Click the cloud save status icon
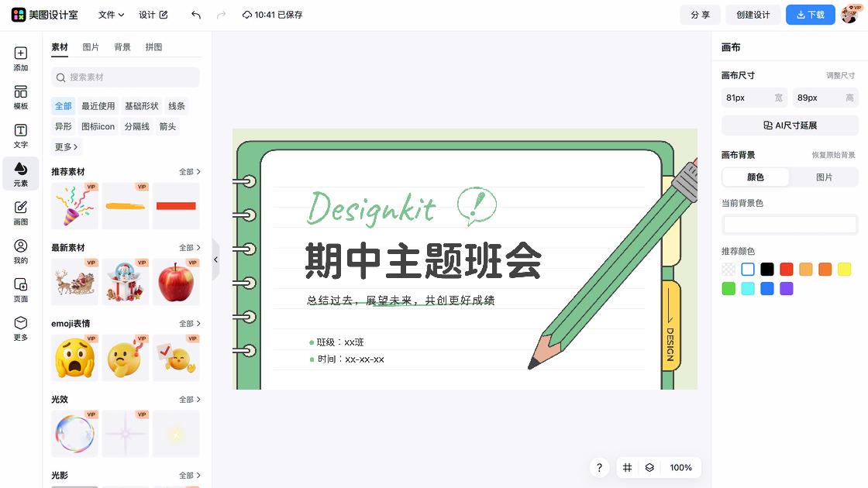This screenshot has width=868, height=488. 247,15
